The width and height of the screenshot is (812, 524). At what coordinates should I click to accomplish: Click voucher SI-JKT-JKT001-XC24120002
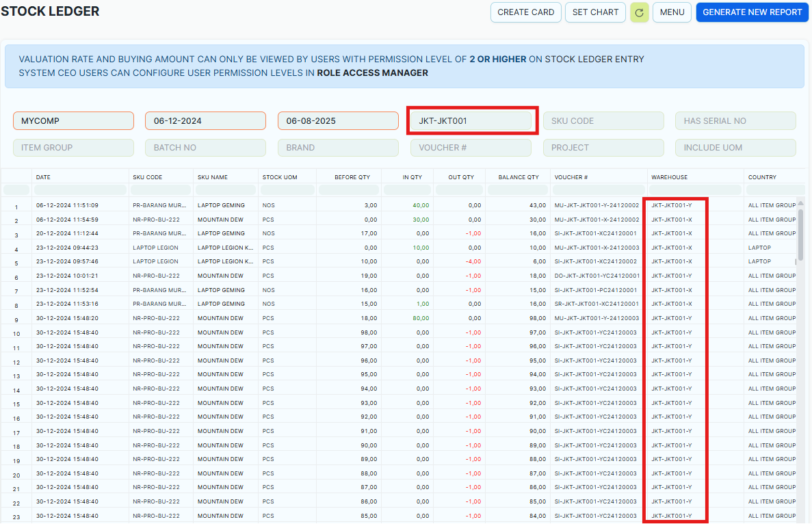(x=596, y=261)
